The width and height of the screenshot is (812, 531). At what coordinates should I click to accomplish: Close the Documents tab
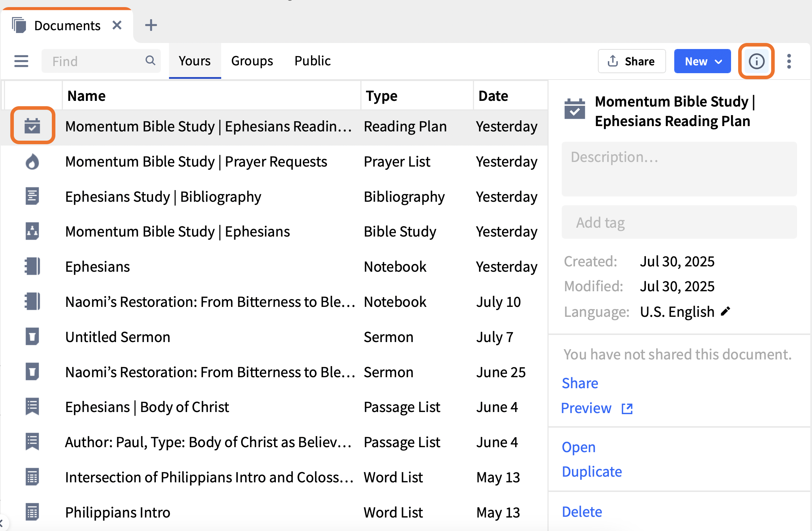click(117, 25)
